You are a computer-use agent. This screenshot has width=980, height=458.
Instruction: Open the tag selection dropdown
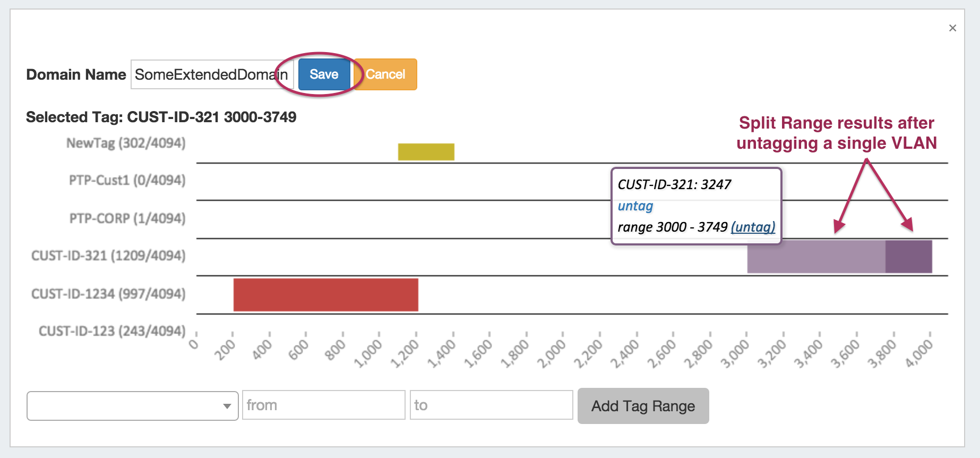[132, 406]
